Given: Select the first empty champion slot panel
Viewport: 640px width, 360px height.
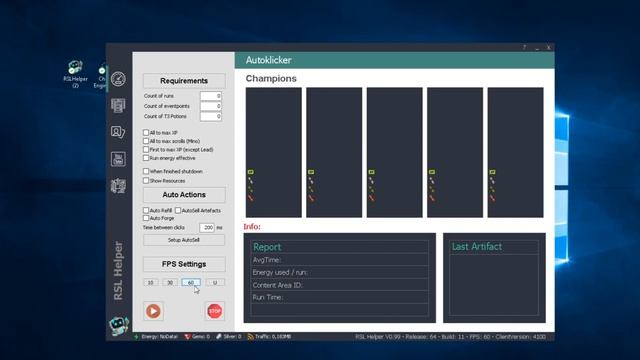Looking at the screenshot, I should click(x=273, y=152).
